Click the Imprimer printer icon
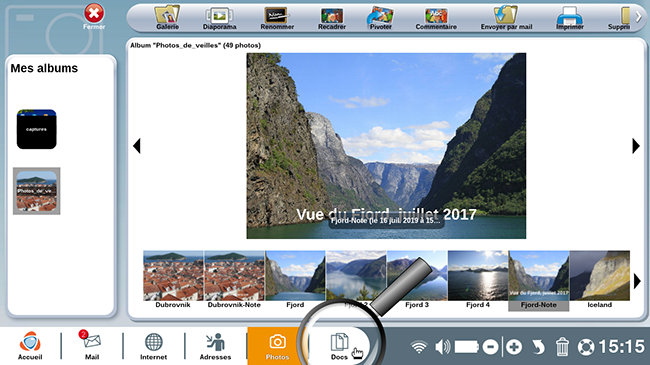The height and width of the screenshot is (365, 650). point(570,17)
